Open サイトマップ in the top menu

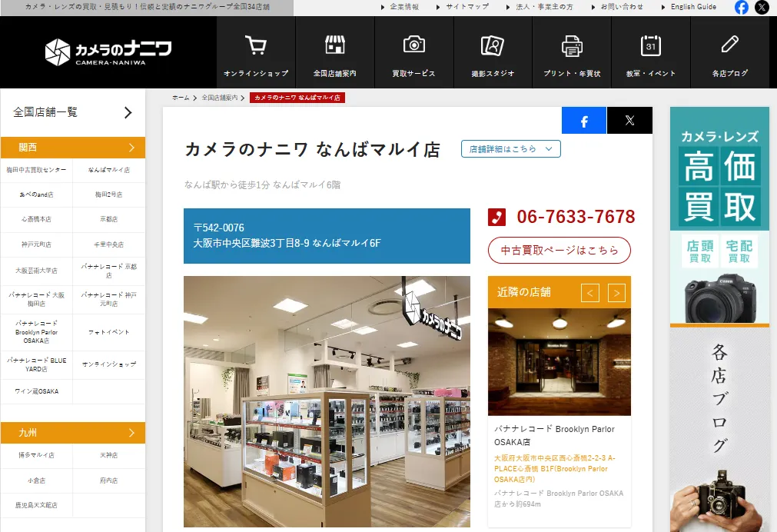[x=467, y=7]
